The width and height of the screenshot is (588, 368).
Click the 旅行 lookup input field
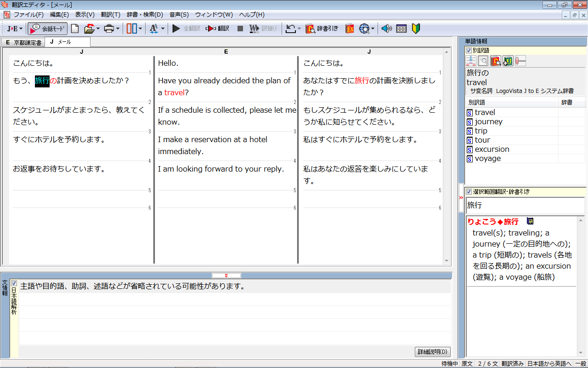tap(525, 205)
